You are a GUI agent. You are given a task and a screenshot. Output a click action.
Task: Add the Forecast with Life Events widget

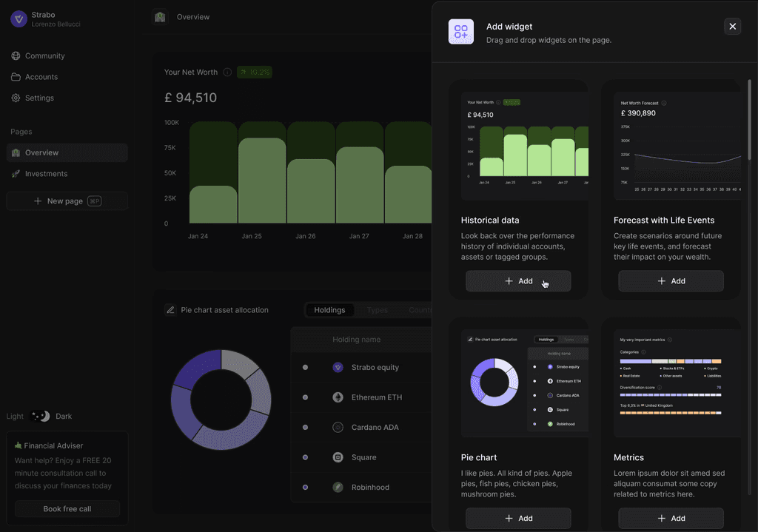(671, 280)
